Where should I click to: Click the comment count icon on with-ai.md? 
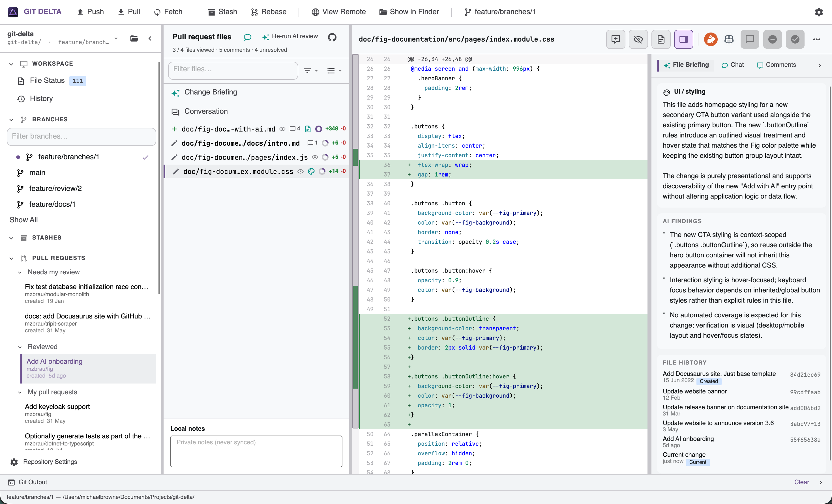(x=295, y=129)
